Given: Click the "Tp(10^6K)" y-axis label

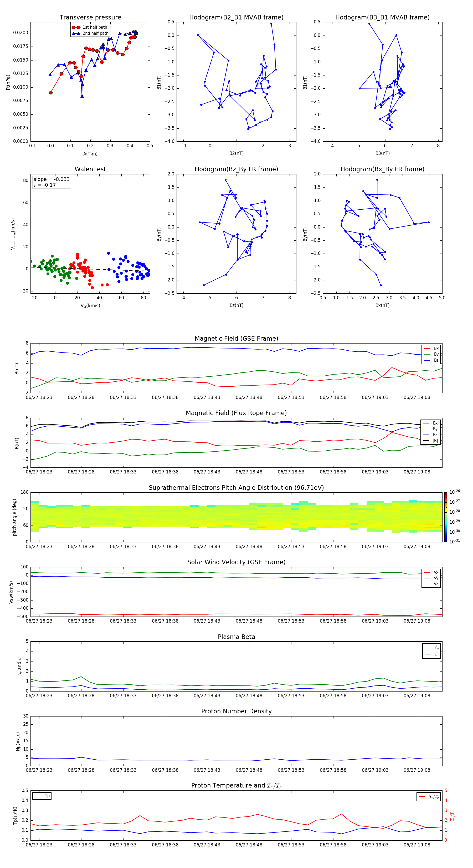Looking at the screenshot, I should pos(15,815).
